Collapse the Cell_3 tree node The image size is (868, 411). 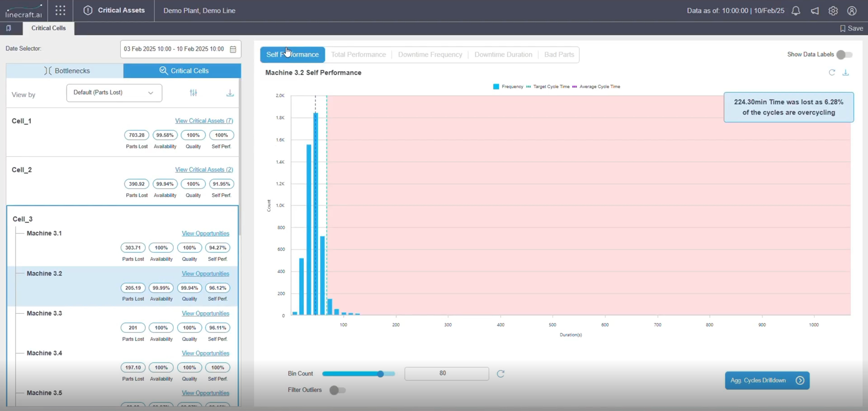[x=23, y=219]
